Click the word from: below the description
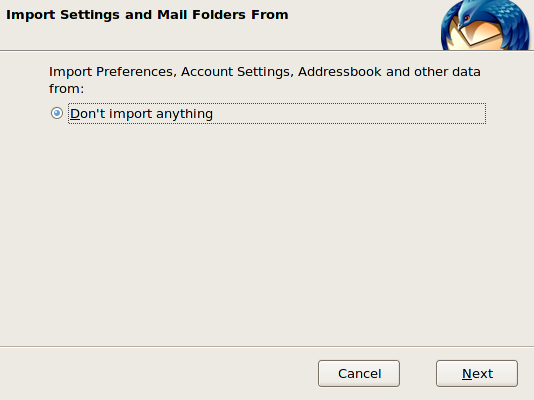Viewport: 534px width, 400px height. [66, 89]
